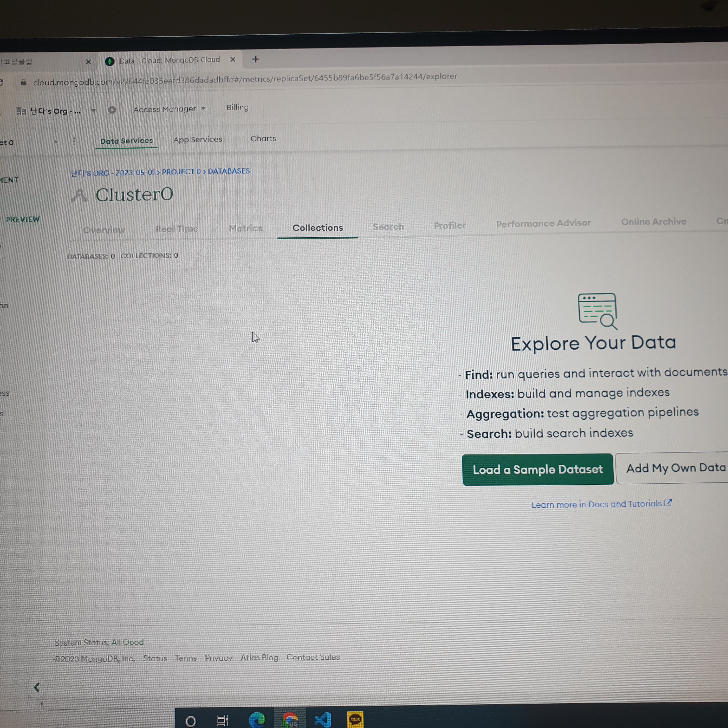Click the Cluster0 heading text

coord(134,195)
